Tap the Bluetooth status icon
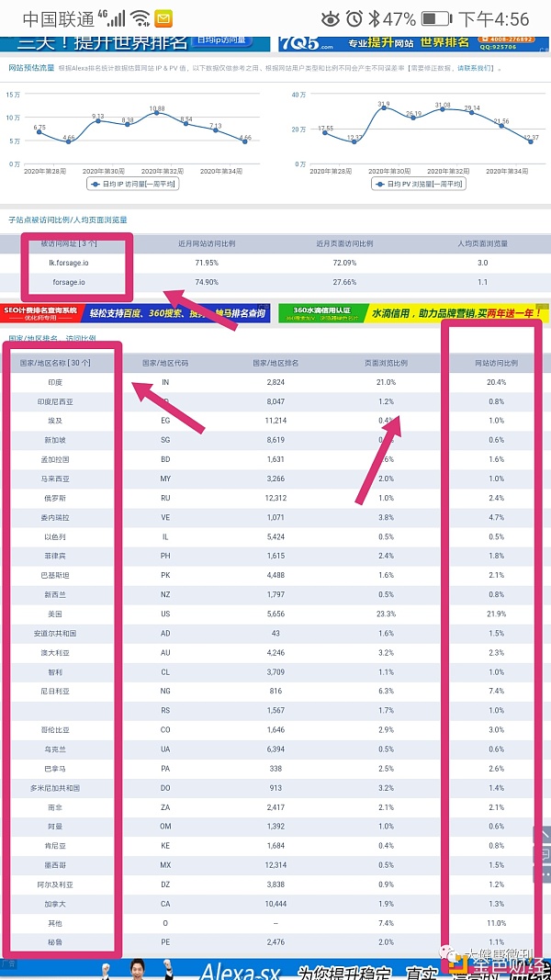The image size is (551, 980). (x=373, y=18)
